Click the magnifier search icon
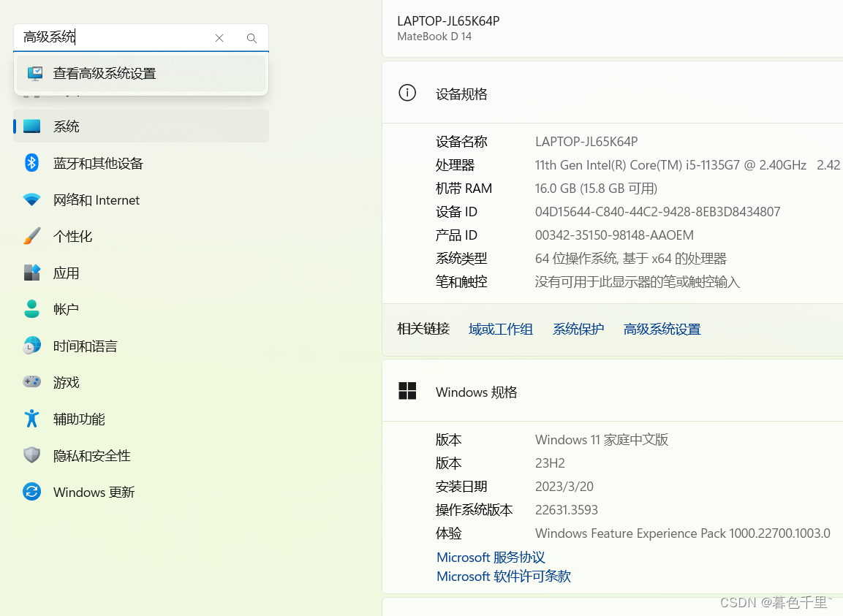Screen dimensions: 843x616 tap(252, 38)
